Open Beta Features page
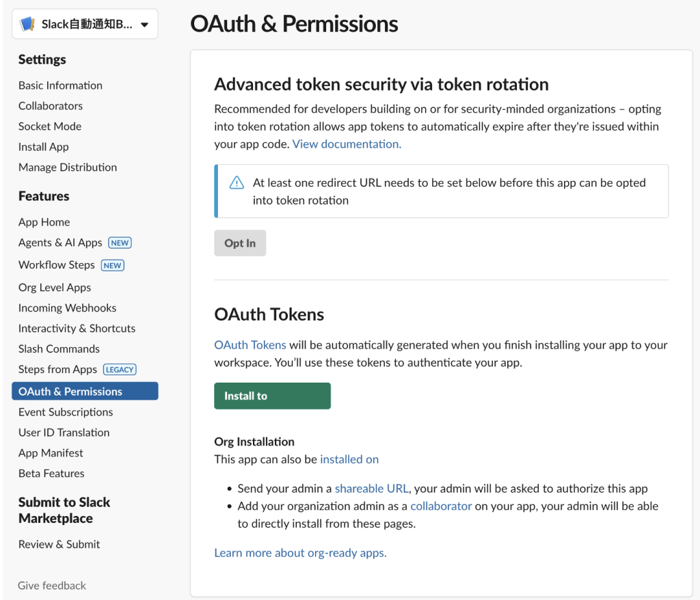 [51, 474]
